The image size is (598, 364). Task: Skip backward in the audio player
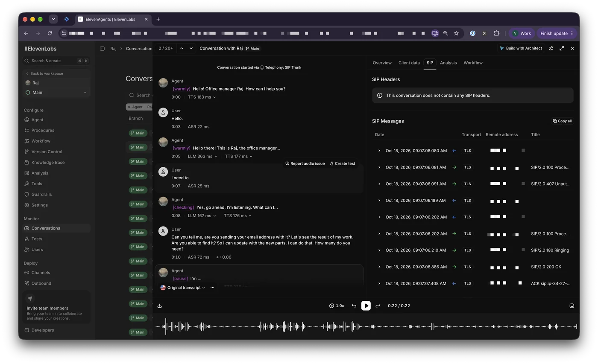tap(354, 306)
